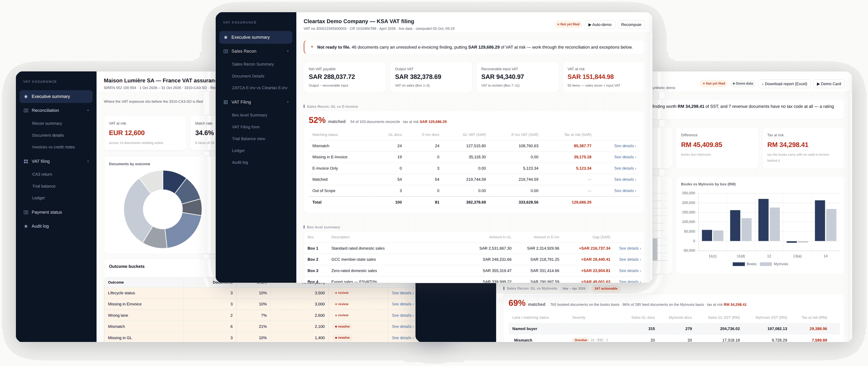Collapse the Sales Recon section chevron
The height and width of the screenshot is (366, 868).
tap(288, 51)
